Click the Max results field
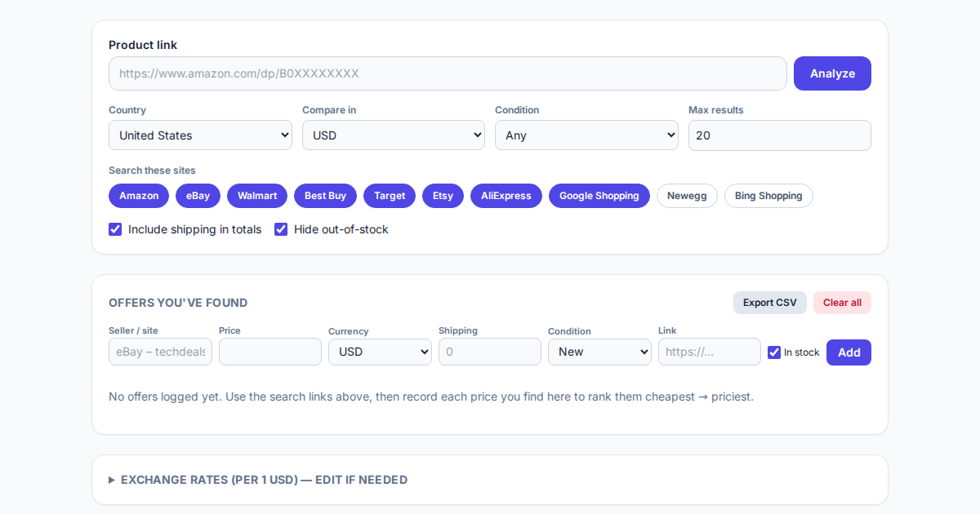The height and width of the screenshot is (514, 980). click(780, 135)
